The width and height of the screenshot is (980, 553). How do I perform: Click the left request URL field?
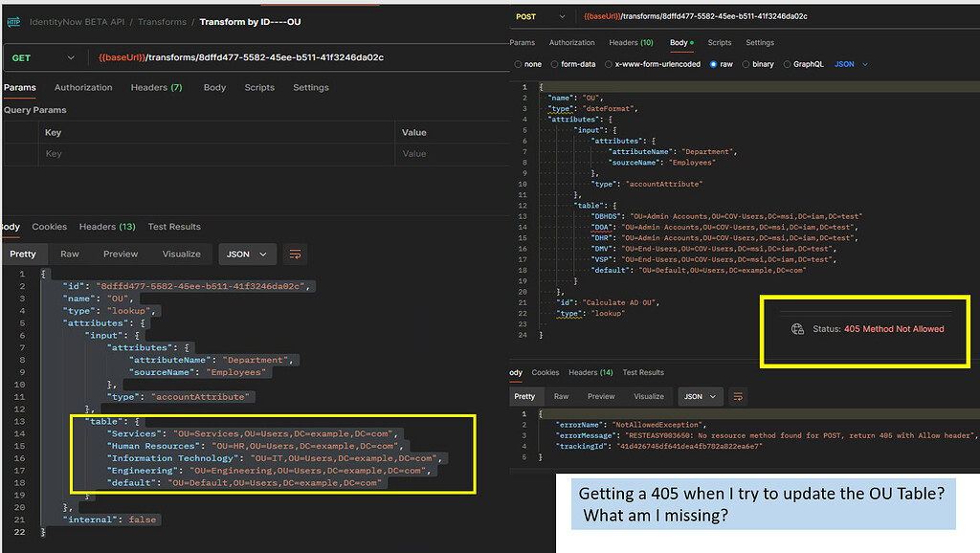tap(301, 57)
